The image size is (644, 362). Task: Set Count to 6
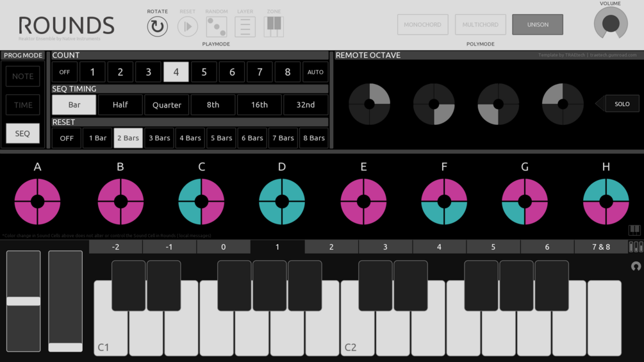(232, 72)
